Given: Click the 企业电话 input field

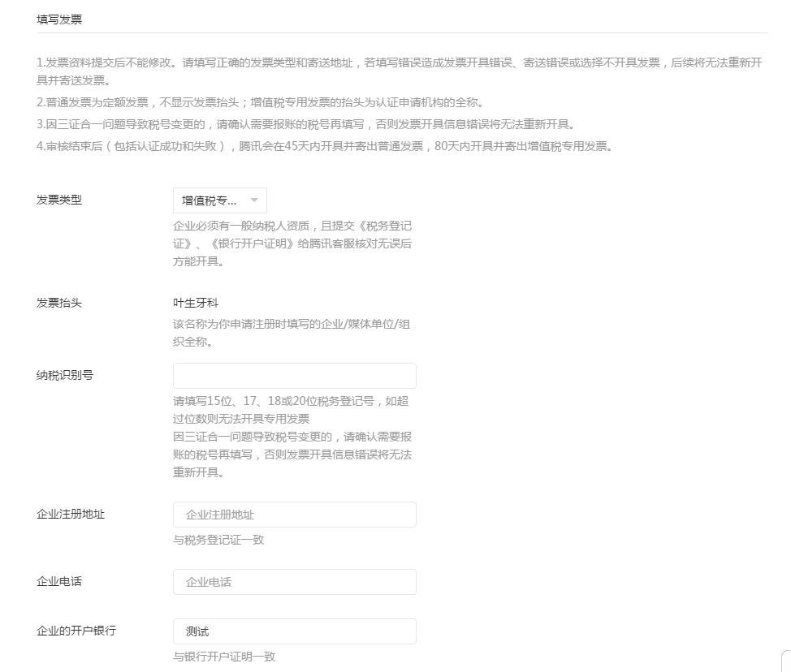Looking at the screenshot, I should (294, 581).
